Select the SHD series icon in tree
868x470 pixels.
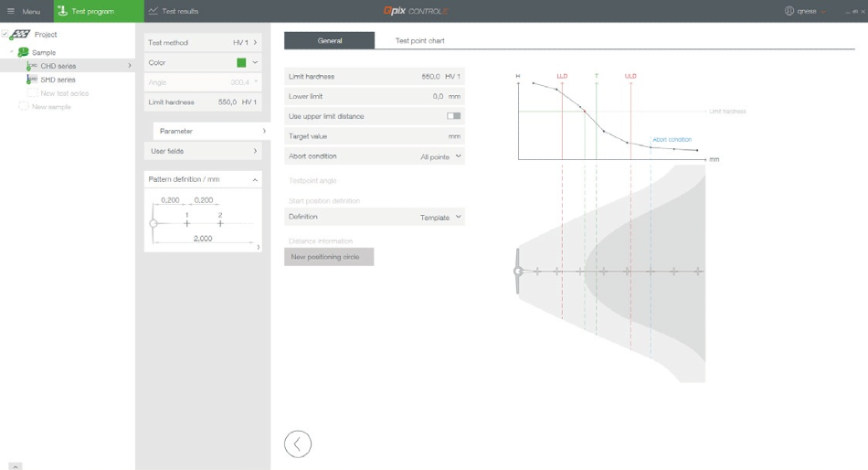pyautogui.click(x=33, y=80)
